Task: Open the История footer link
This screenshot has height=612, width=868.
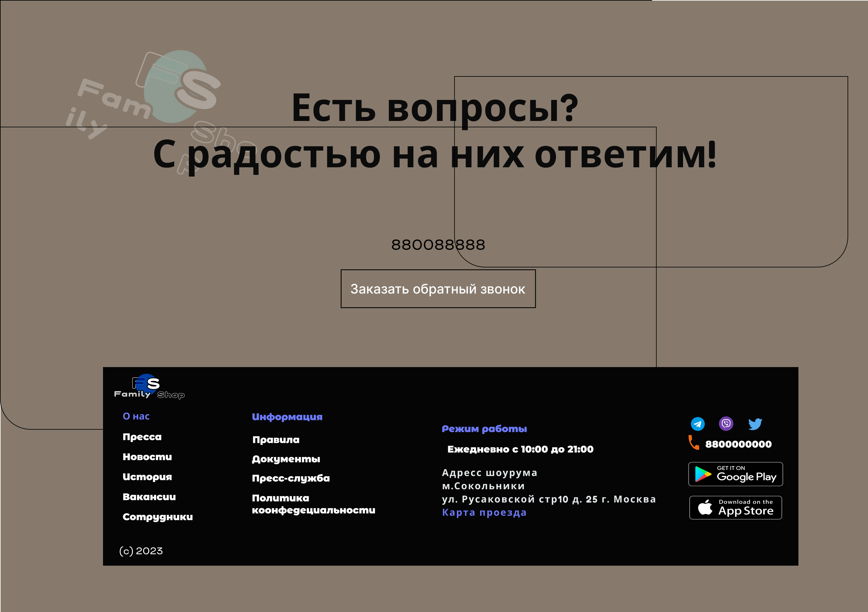Action: pyautogui.click(x=147, y=477)
